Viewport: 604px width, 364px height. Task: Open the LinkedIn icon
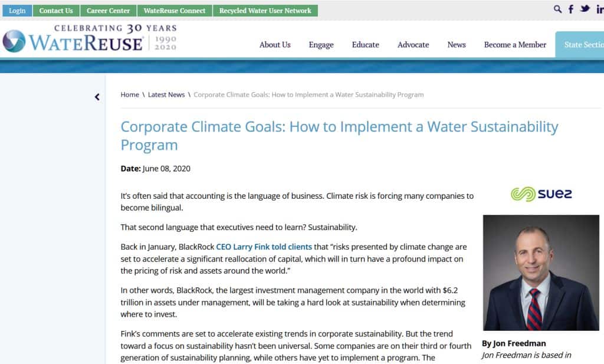click(x=599, y=9)
